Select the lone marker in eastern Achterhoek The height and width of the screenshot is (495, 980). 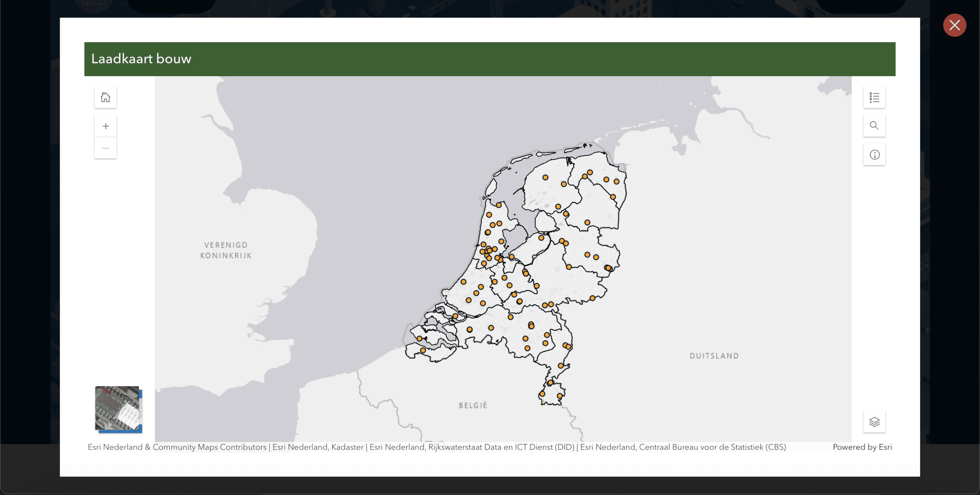click(x=592, y=298)
